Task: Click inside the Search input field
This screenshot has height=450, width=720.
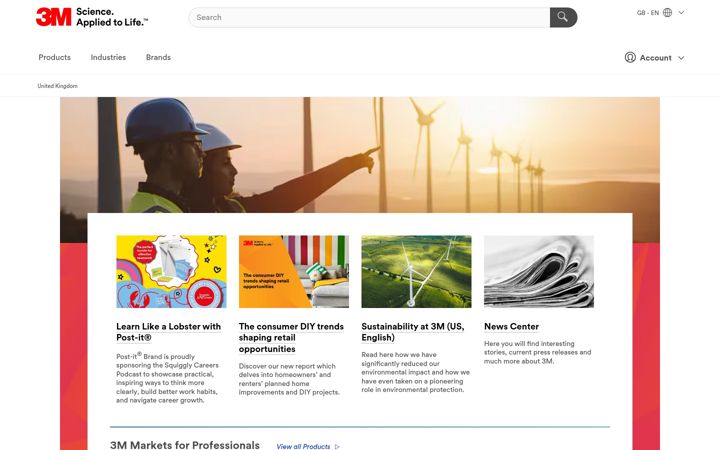Action: click(369, 17)
